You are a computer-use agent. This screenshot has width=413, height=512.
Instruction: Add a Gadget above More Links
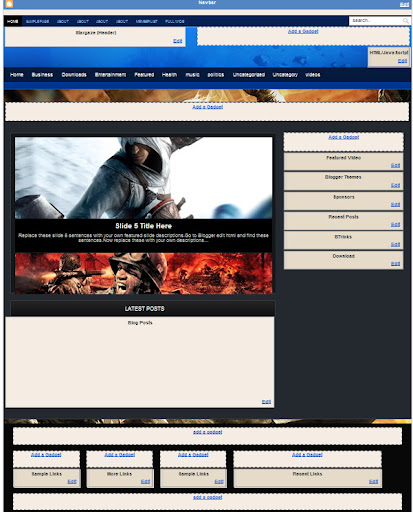click(x=120, y=455)
